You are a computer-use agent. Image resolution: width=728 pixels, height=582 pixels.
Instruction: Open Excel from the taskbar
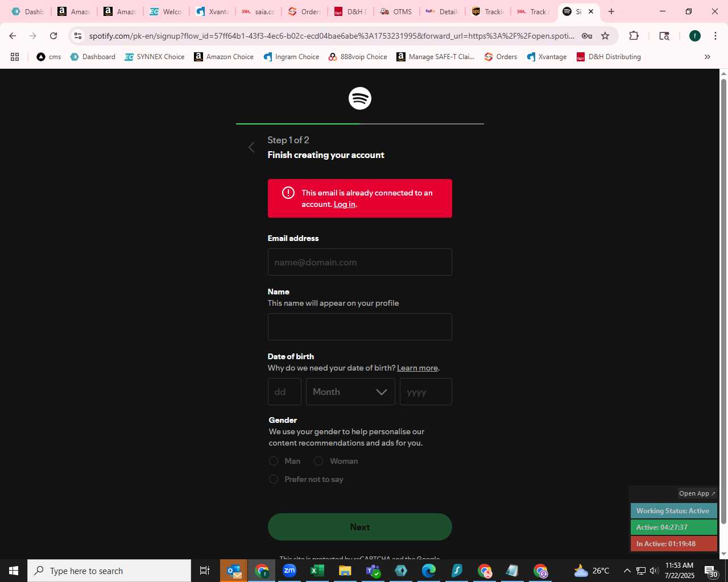coord(317,571)
